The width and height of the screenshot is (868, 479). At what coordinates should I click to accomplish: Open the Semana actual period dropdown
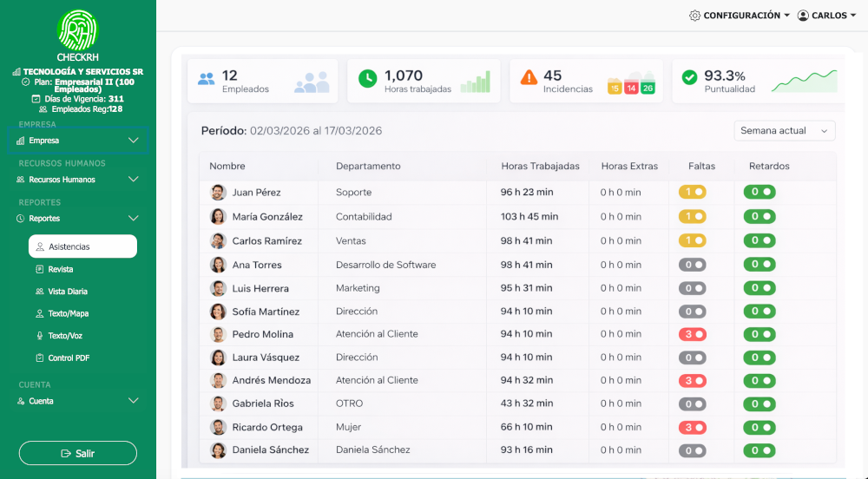(x=785, y=131)
